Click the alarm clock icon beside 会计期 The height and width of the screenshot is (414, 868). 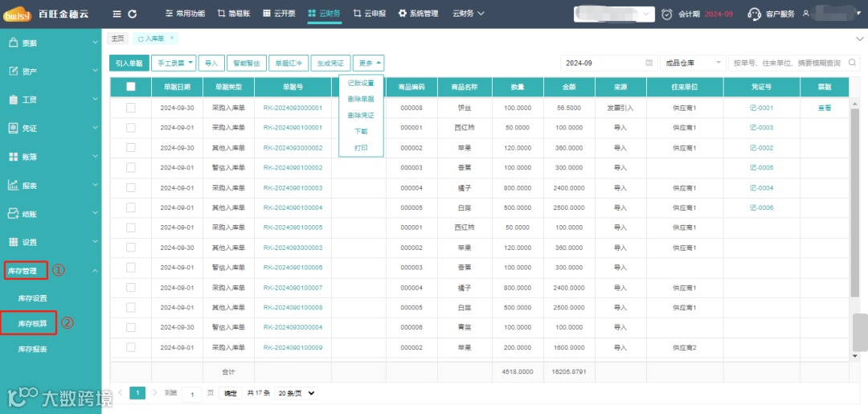[x=667, y=14]
